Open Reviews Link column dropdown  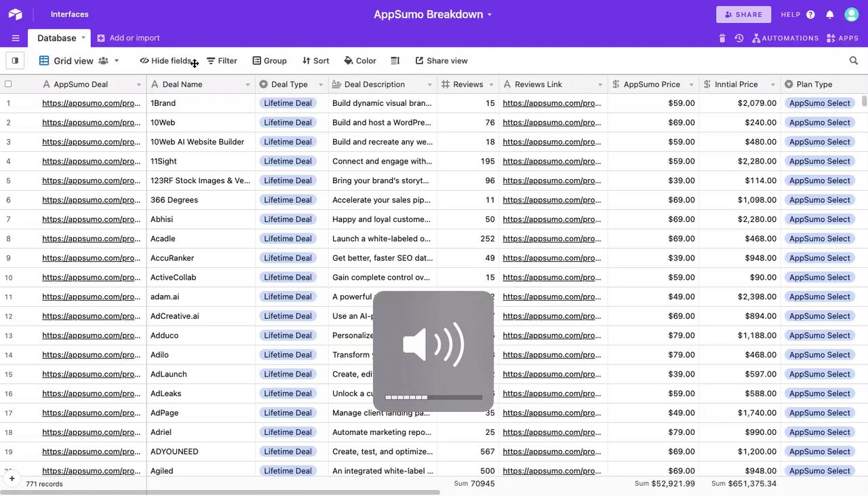[x=600, y=85]
